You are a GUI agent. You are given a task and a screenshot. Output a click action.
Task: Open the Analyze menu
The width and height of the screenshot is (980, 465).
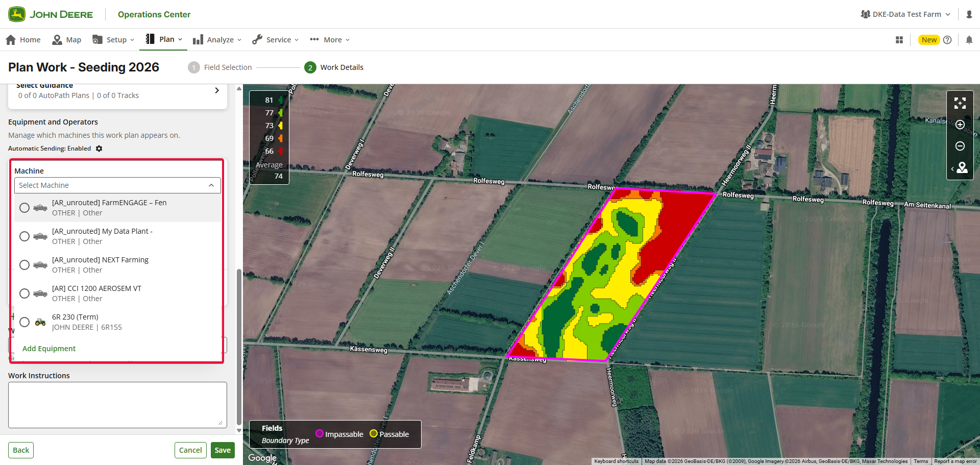[x=217, y=40]
